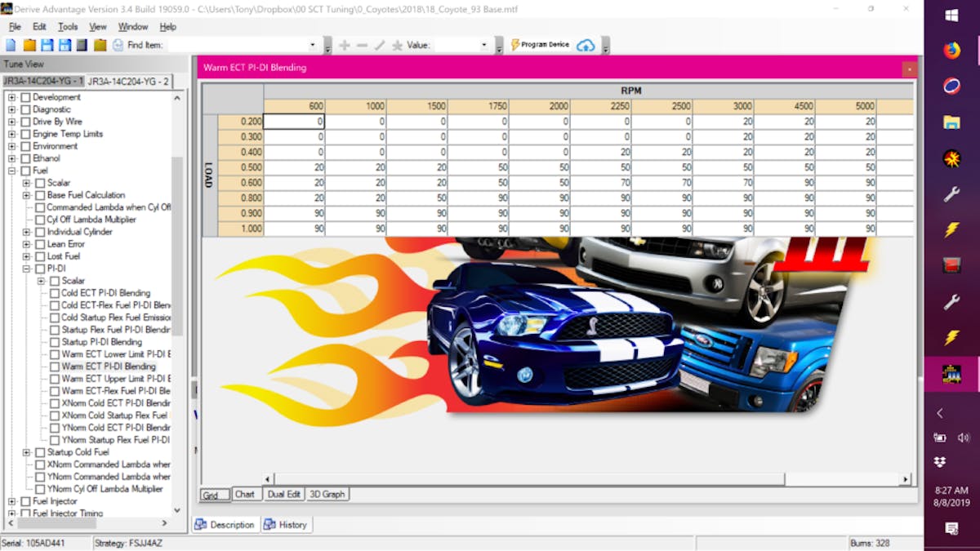Image resolution: width=980 pixels, height=551 pixels.
Task: Open the History tab button
Action: click(x=286, y=525)
